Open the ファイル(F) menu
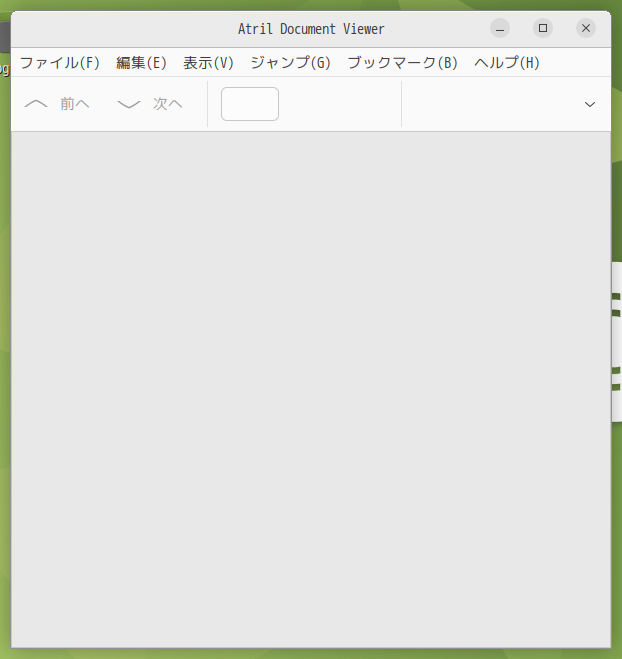The height and width of the screenshot is (659, 622). click(60, 63)
